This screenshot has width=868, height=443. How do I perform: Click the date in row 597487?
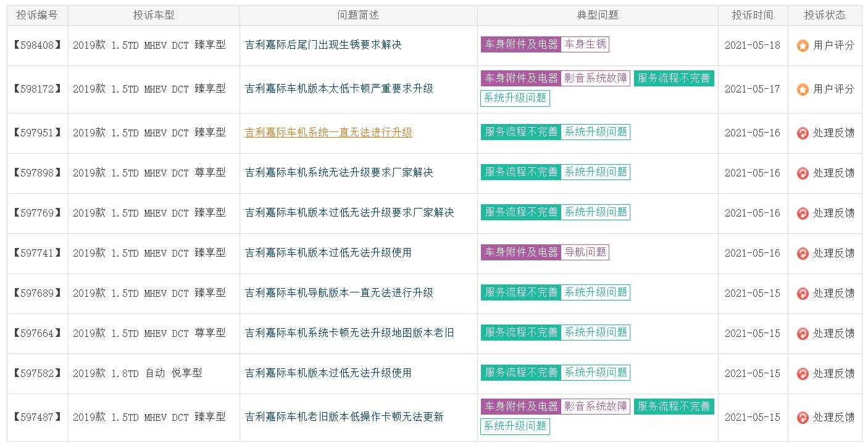coord(753,418)
